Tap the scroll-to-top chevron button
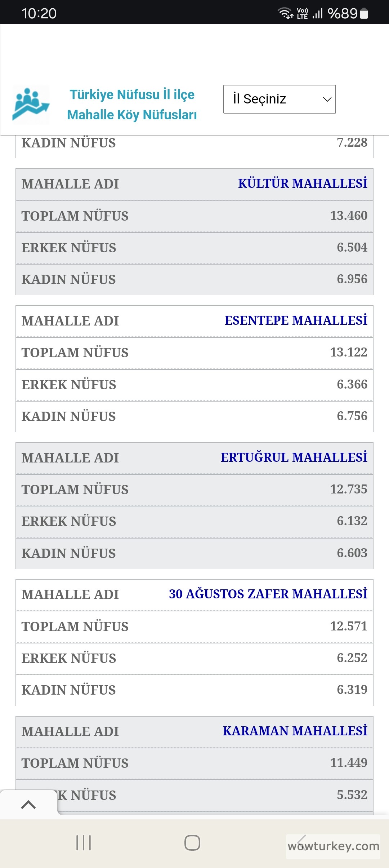389x868 pixels. [28, 805]
